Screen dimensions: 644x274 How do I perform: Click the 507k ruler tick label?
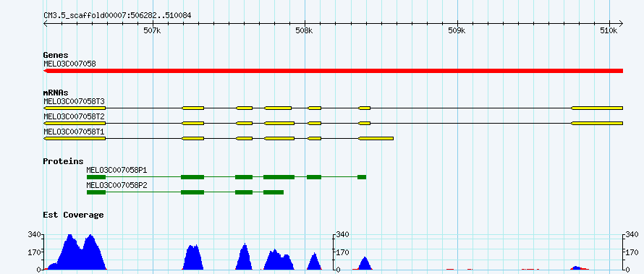click(153, 30)
